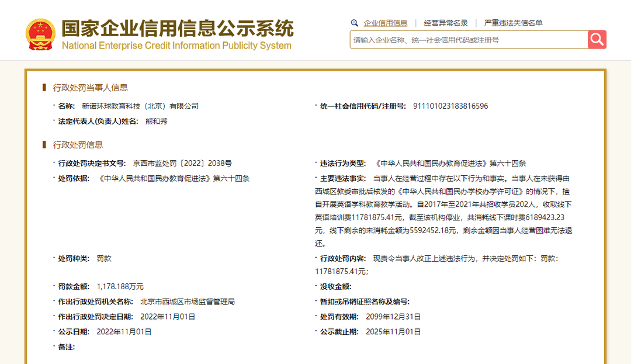Click the 公示截止期 label
The image size is (631, 364).
pyautogui.click(x=339, y=332)
